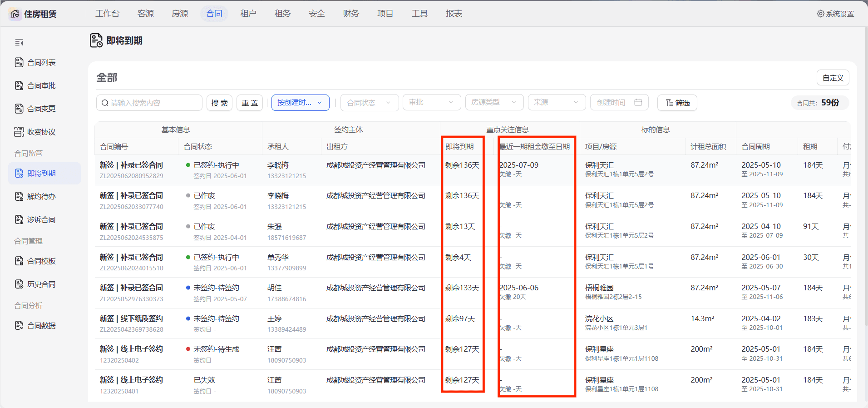Click the 历史合同 sidebar icon

click(x=19, y=284)
